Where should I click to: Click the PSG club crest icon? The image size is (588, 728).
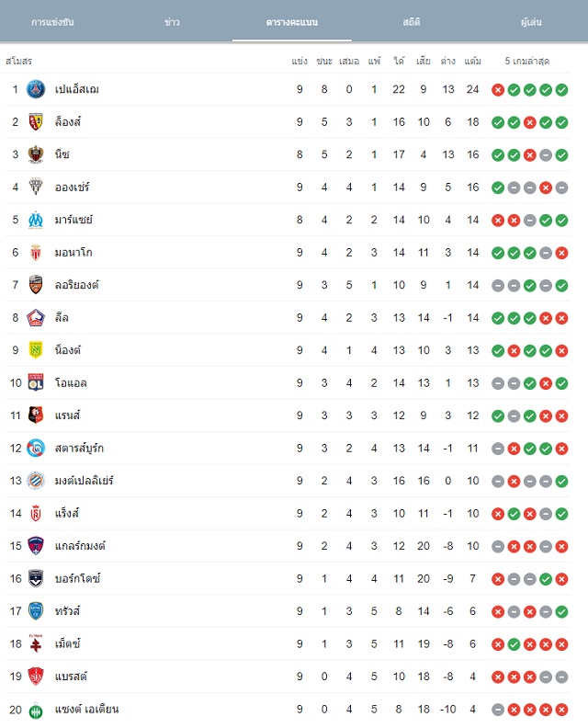coord(36,89)
